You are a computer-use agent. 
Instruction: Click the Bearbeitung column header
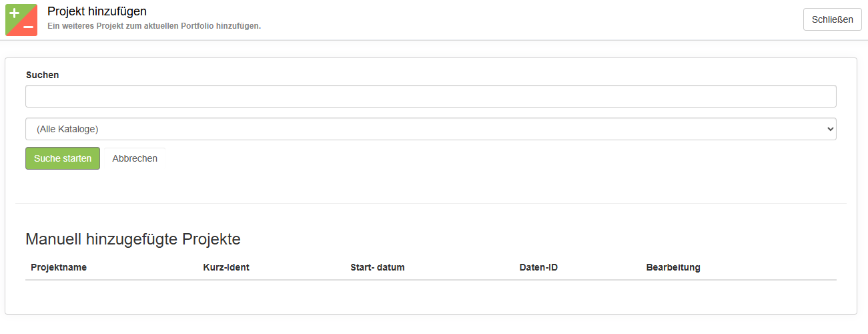[x=673, y=267]
